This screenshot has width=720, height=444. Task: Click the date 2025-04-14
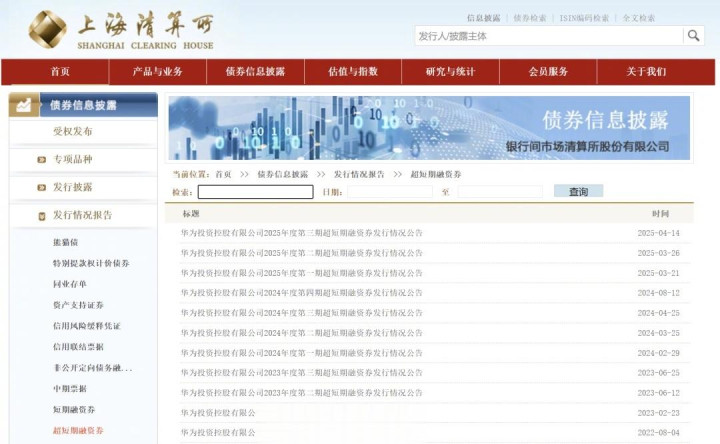tap(658, 233)
